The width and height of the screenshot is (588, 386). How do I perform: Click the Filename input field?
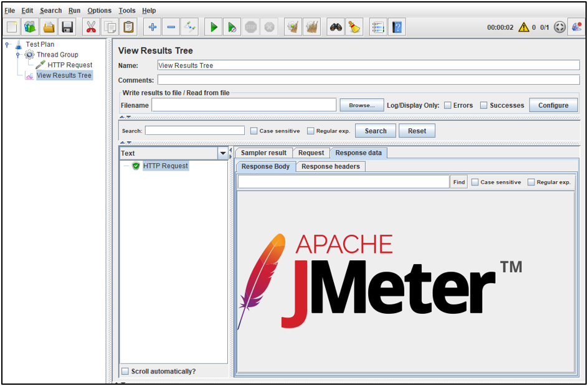point(244,105)
